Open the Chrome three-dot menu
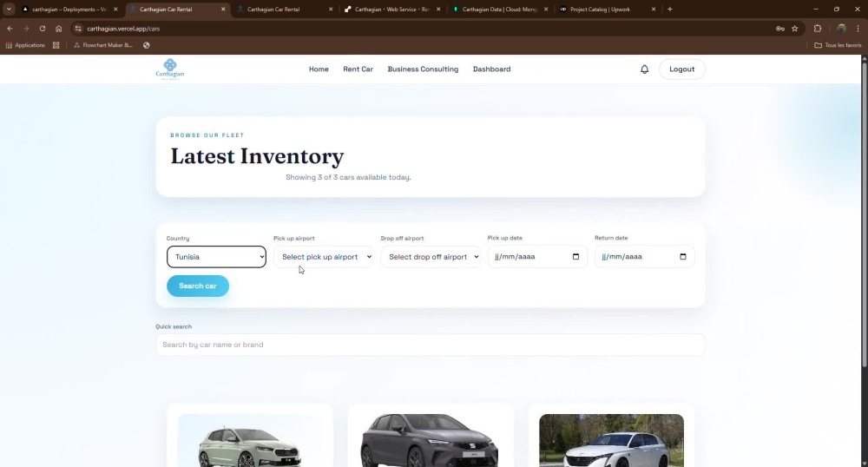Image resolution: width=868 pixels, height=467 pixels. (x=858, y=29)
